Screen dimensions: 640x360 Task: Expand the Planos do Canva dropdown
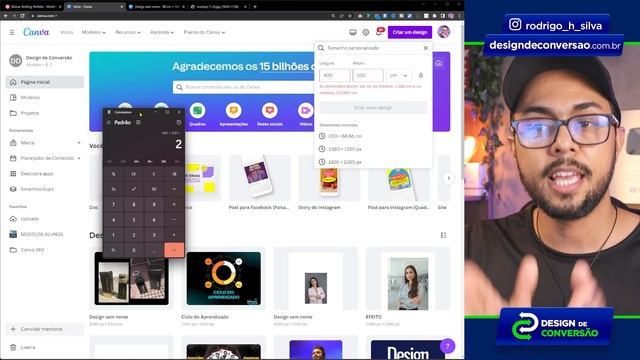point(204,32)
